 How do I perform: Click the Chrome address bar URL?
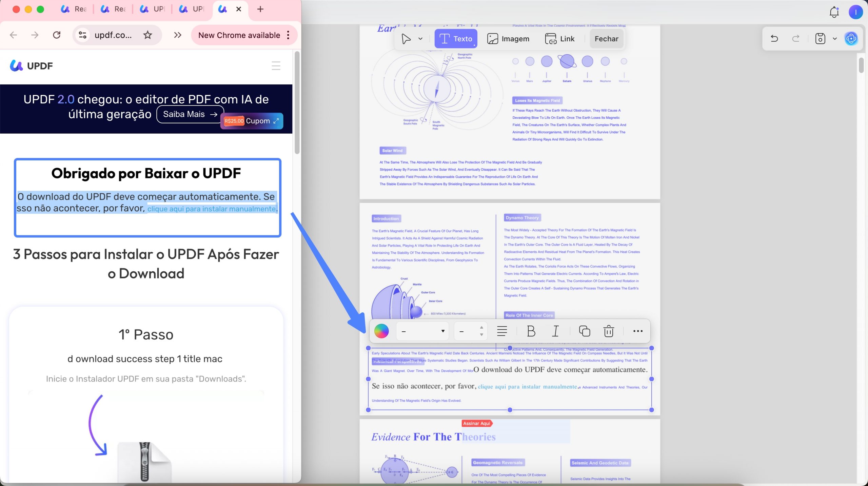coord(113,35)
